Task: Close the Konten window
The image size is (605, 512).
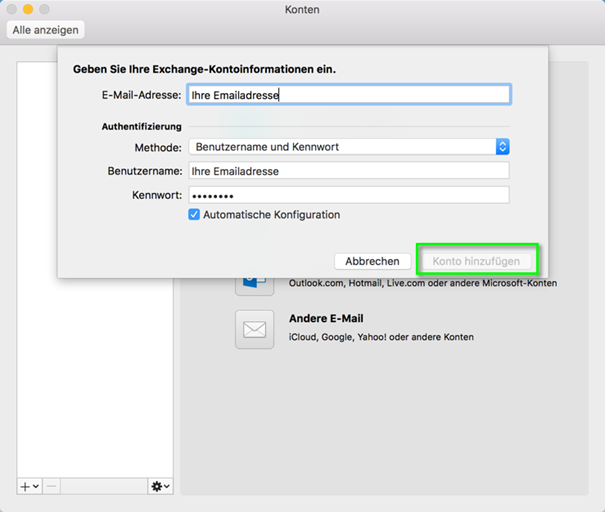Action: click(x=11, y=9)
